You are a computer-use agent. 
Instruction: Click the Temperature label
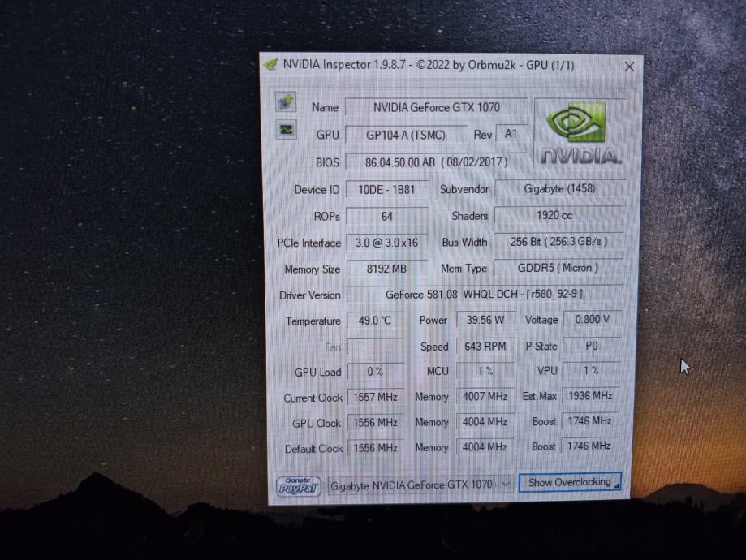[313, 321]
